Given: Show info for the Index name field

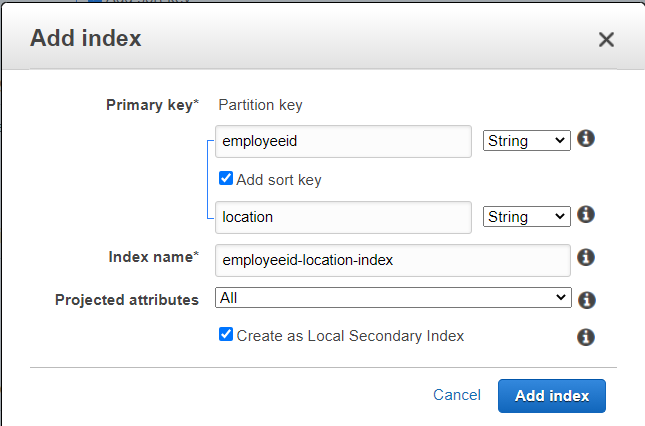Looking at the screenshot, I should (587, 258).
